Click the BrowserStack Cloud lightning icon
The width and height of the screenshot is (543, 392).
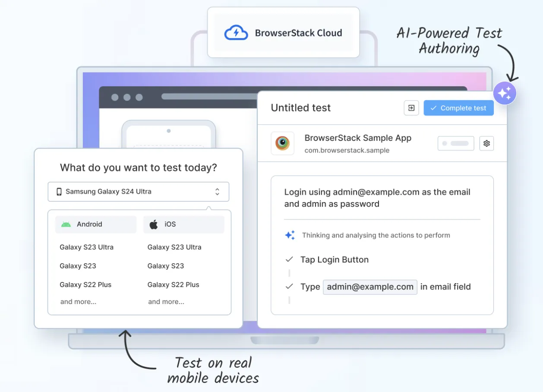pyautogui.click(x=236, y=33)
